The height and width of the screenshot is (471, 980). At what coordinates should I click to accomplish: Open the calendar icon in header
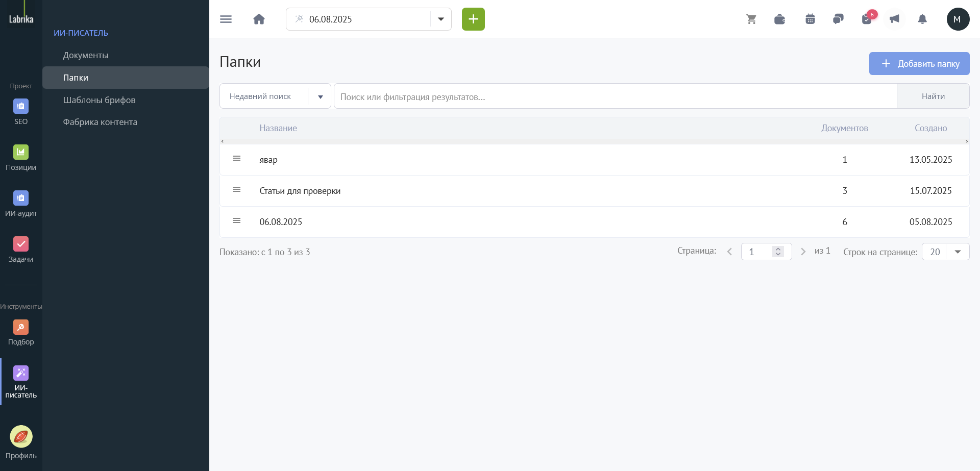(x=810, y=19)
